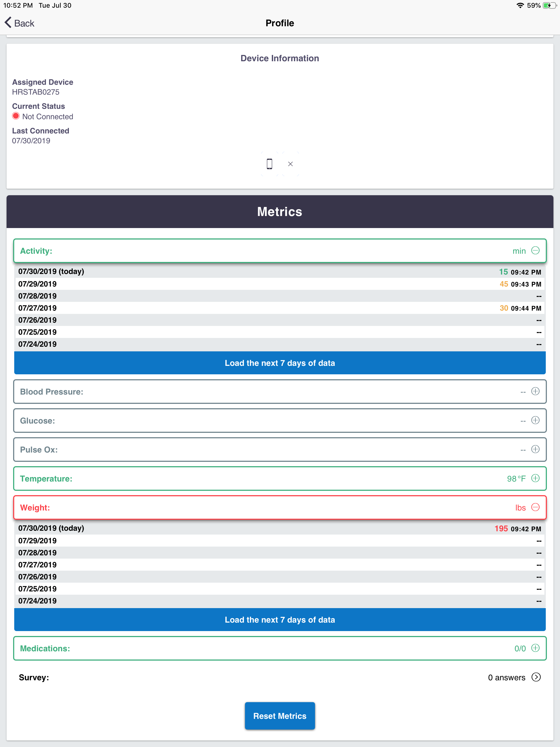The height and width of the screenshot is (747, 560).
Task: Tap Last Connected date 07/30/2019
Action: pos(31,141)
